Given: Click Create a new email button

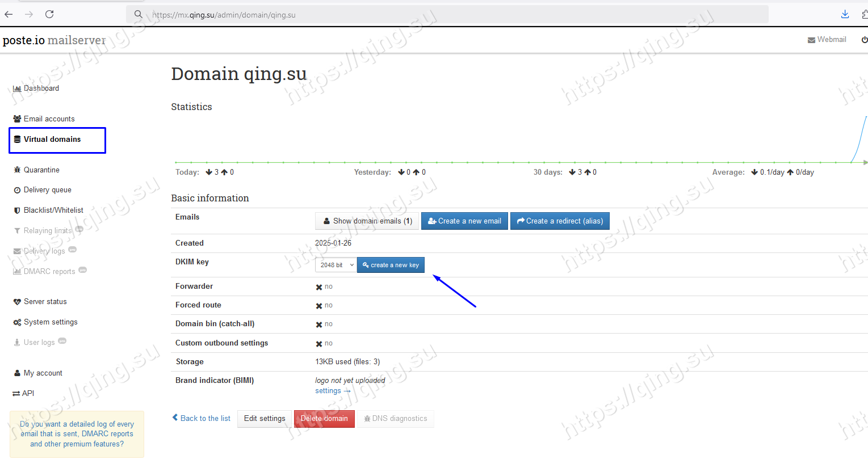Looking at the screenshot, I should [x=464, y=221].
